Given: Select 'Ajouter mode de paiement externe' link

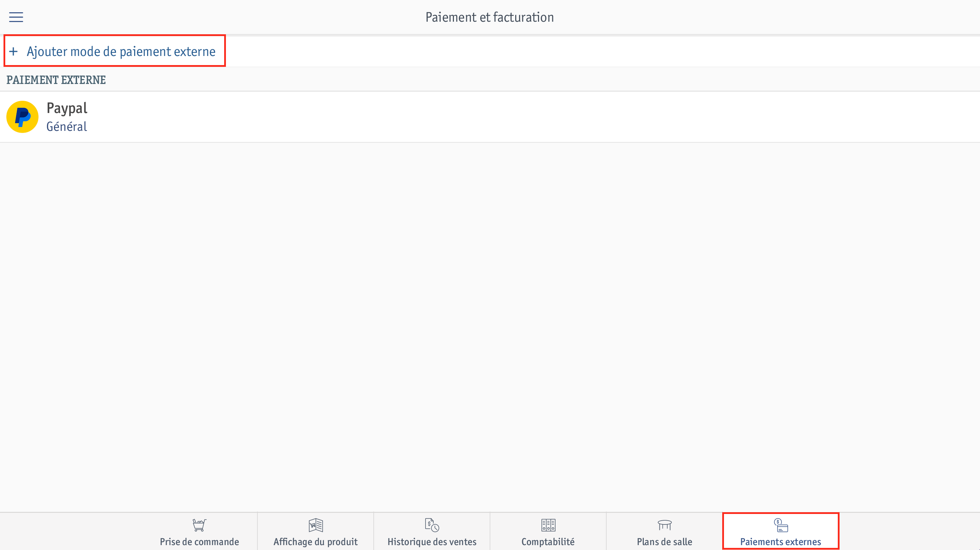Looking at the screenshot, I should point(121,51).
